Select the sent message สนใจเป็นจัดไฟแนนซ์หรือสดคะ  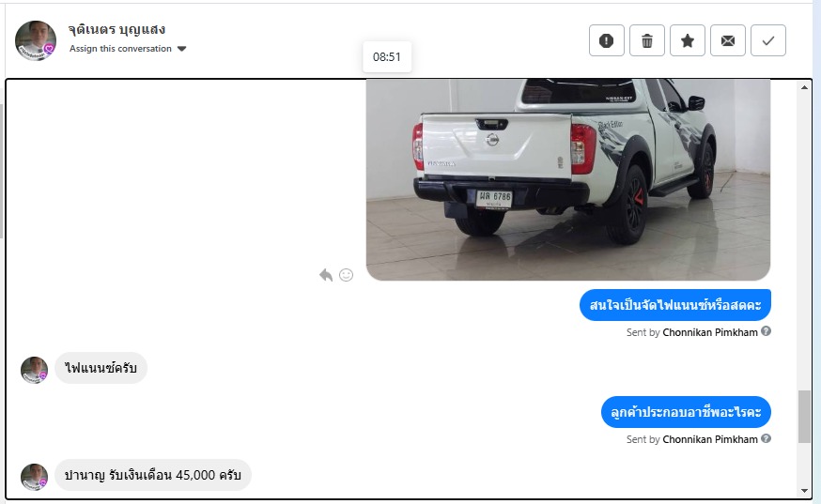coord(674,305)
